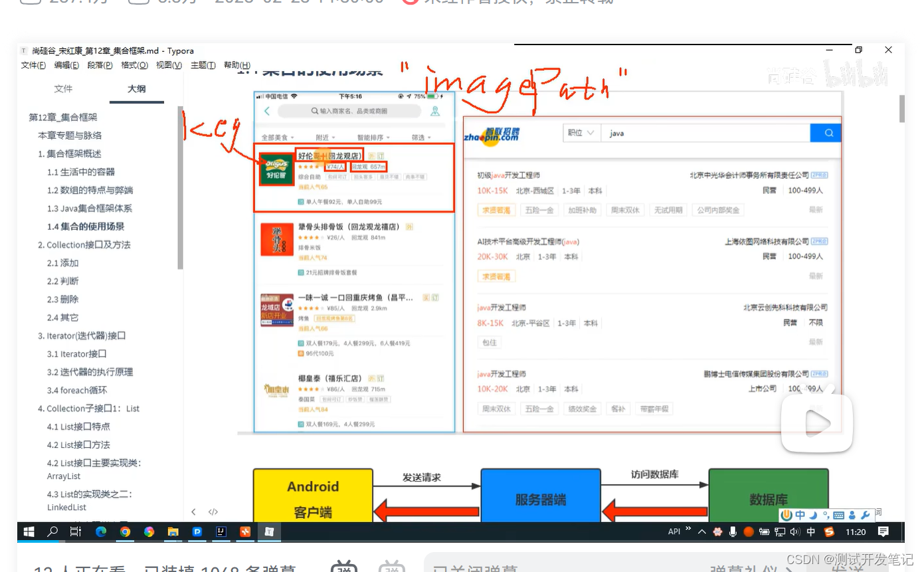Open Typora 段落(P) menu
924x572 pixels.
coord(100,65)
